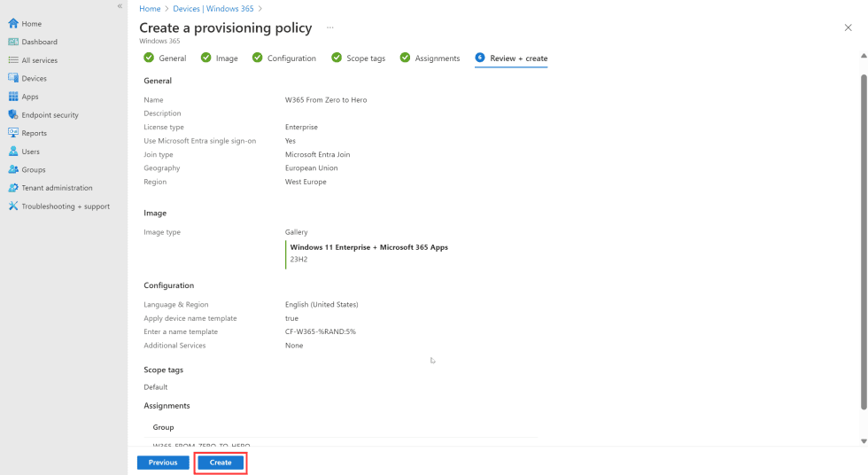Click the Group column header
Image resolution: width=868 pixels, height=475 pixels.
[x=163, y=427]
